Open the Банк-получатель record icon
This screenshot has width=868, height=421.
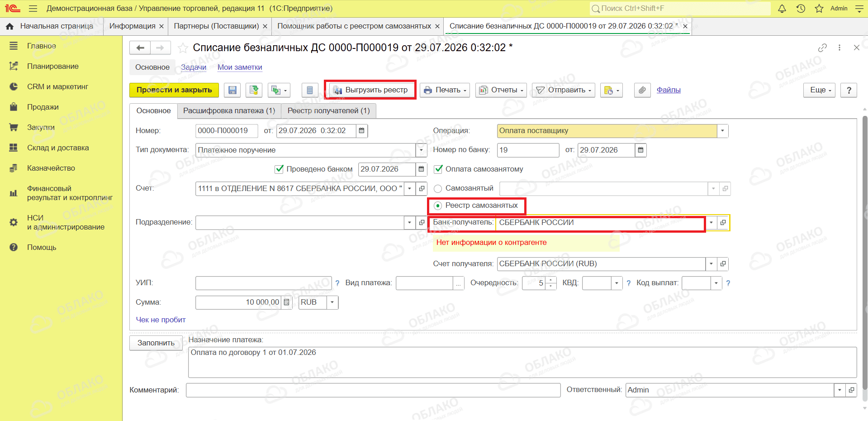(x=723, y=223)
